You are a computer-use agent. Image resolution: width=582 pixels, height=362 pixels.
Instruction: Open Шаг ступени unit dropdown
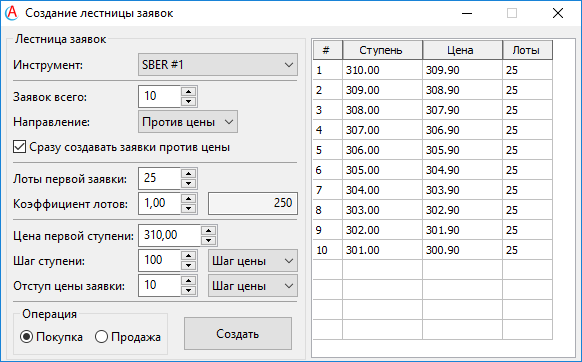(x=253, y=261)
